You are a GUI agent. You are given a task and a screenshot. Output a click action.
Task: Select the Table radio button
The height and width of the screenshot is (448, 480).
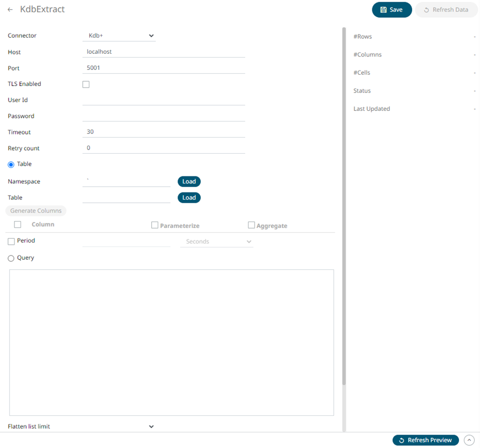11,165
